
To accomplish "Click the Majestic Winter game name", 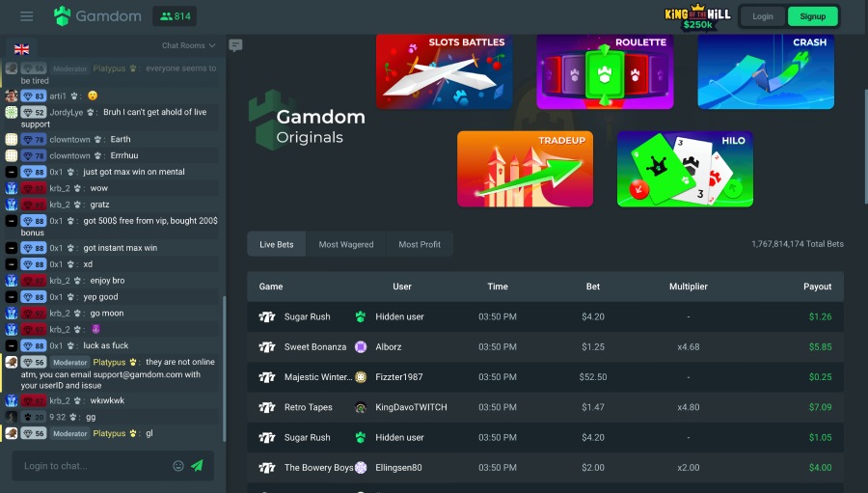I will click(x=317, y=376).
